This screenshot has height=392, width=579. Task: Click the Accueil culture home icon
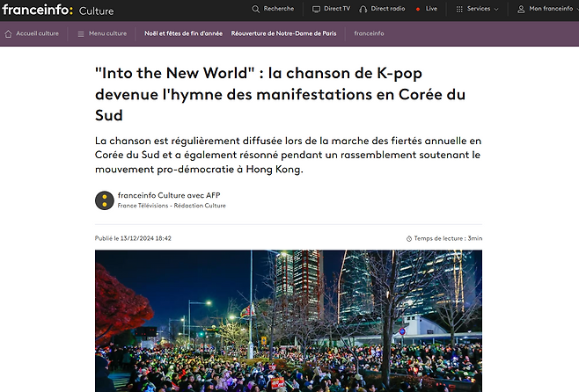click(x=8, y=34)
